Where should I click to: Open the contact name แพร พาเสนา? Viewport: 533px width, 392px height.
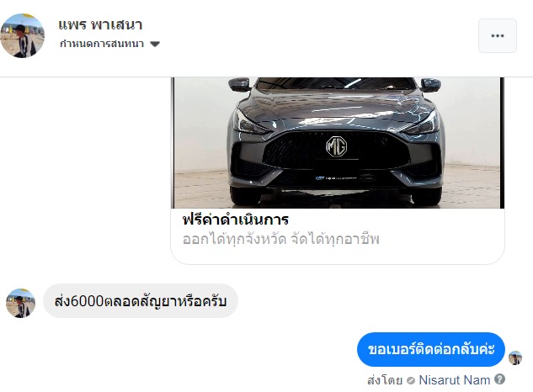click(100, 24)
